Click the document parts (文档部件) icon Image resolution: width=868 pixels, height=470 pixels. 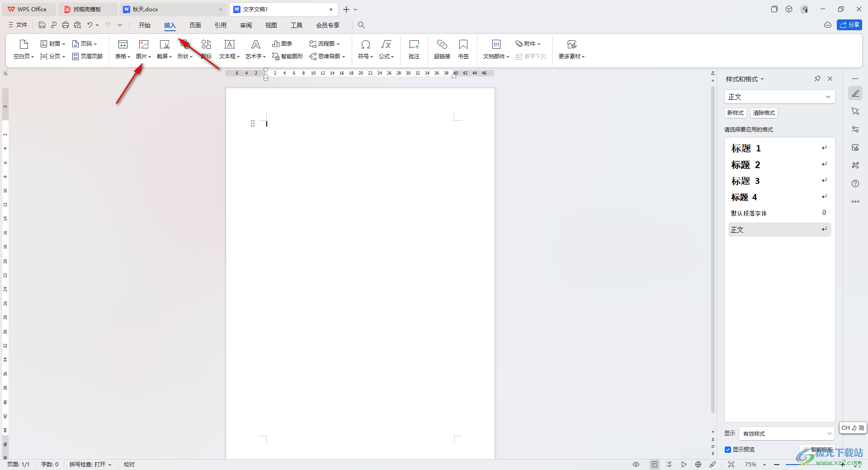(x=496, y=44)
